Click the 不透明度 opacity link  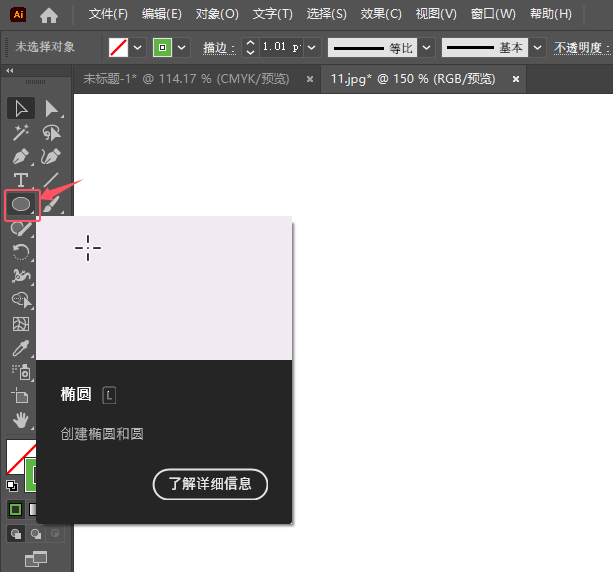click(x=582, y=48)
